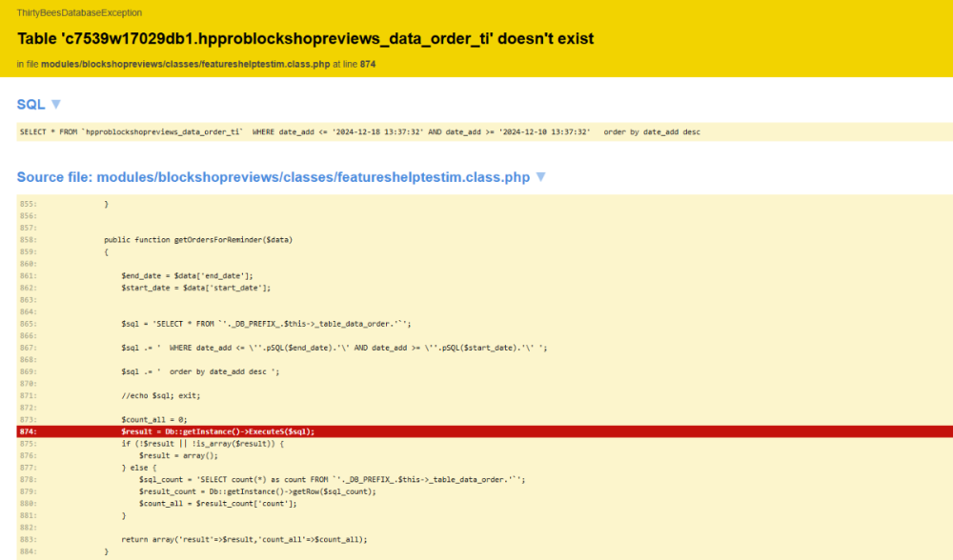Collapse the Source file section triangle
The height and width of the screenshot is (560, 953).
tap(540, 177)
